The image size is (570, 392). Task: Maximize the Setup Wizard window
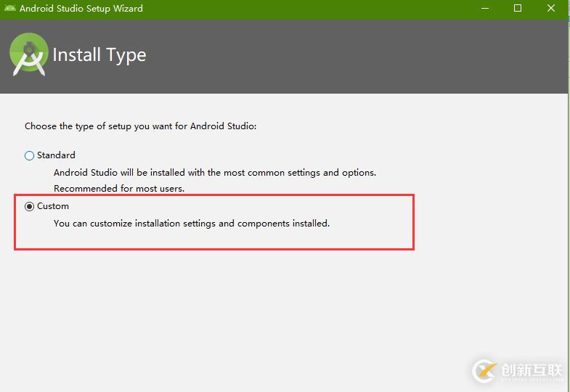518,9
